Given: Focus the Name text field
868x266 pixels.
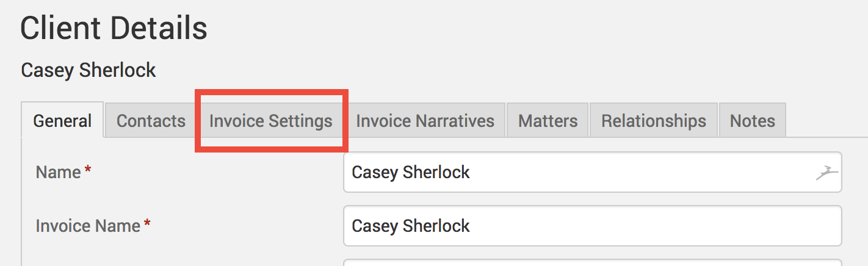Looking at the screenshot, I should pyautogui.click(x=580, y=173).
